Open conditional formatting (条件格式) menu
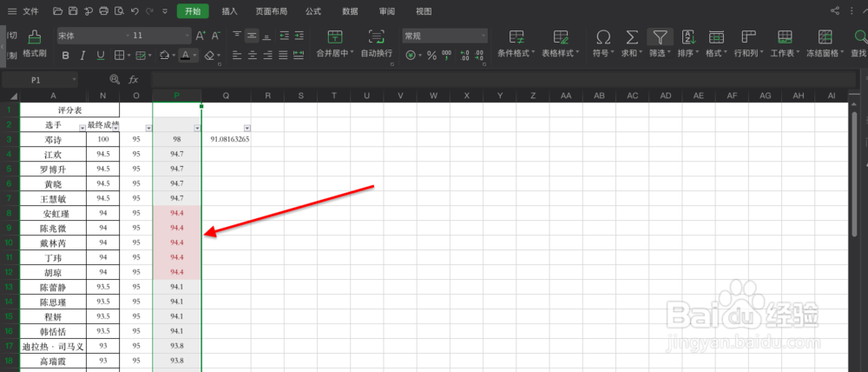 [516, 44]
